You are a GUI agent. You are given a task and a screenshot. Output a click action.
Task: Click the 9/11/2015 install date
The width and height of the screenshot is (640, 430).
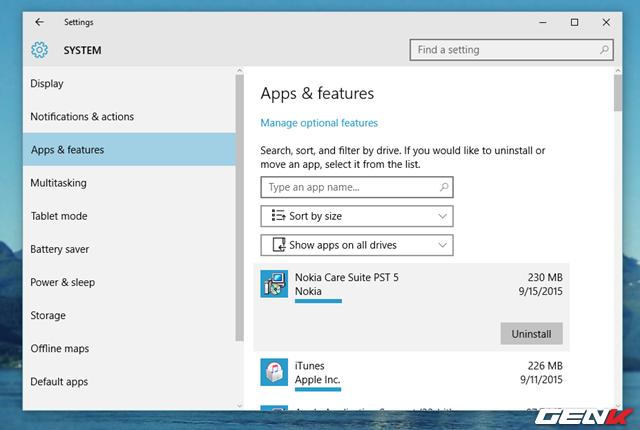541,379
